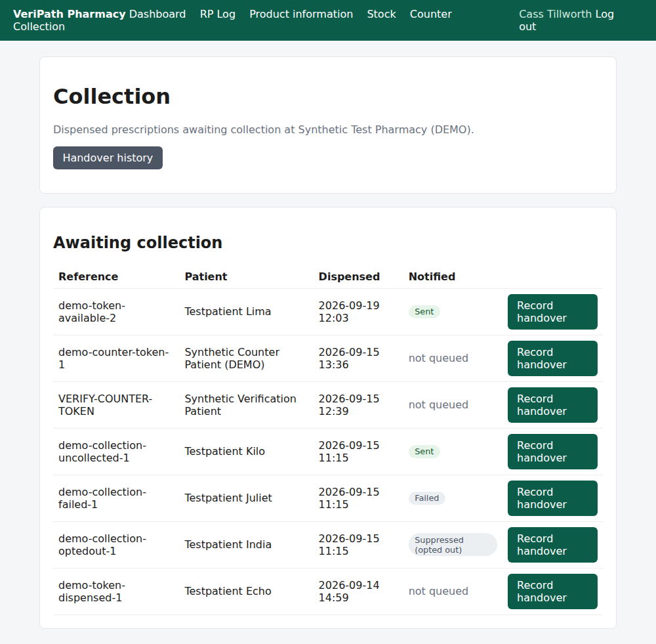Click patient Synthetic Verification Patient
The width and height of the screenshot is (656, 644).
[240, 404]
